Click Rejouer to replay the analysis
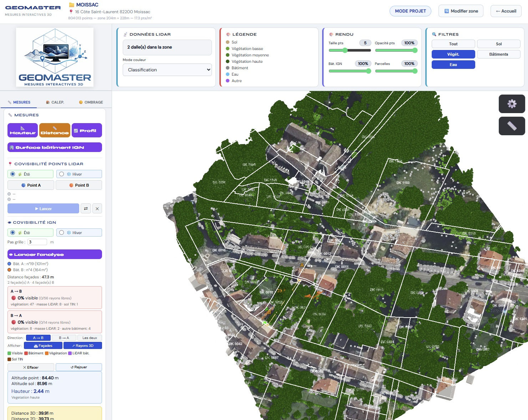 click(79, 367)
